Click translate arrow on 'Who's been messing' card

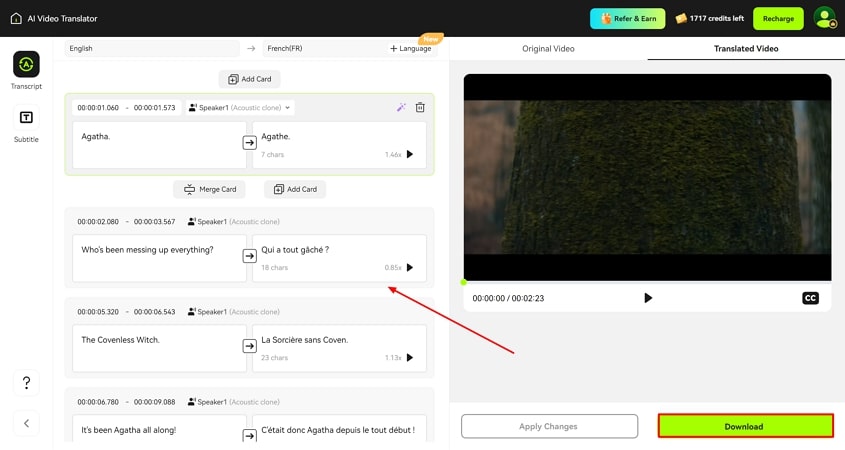coord(250,256)
